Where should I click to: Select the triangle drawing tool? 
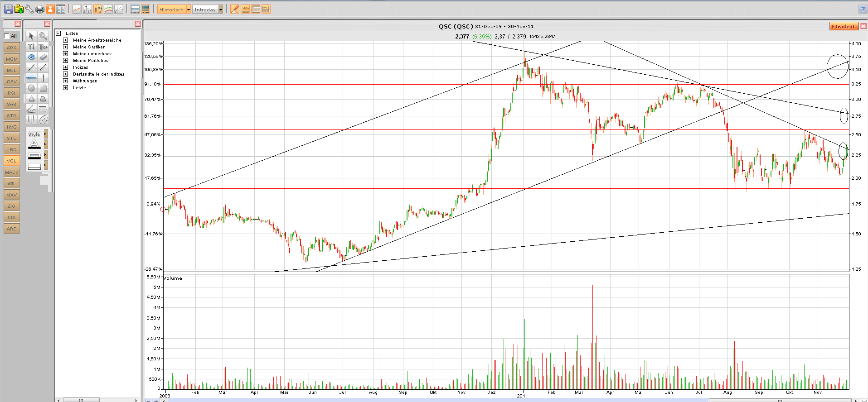click(31, 99)
